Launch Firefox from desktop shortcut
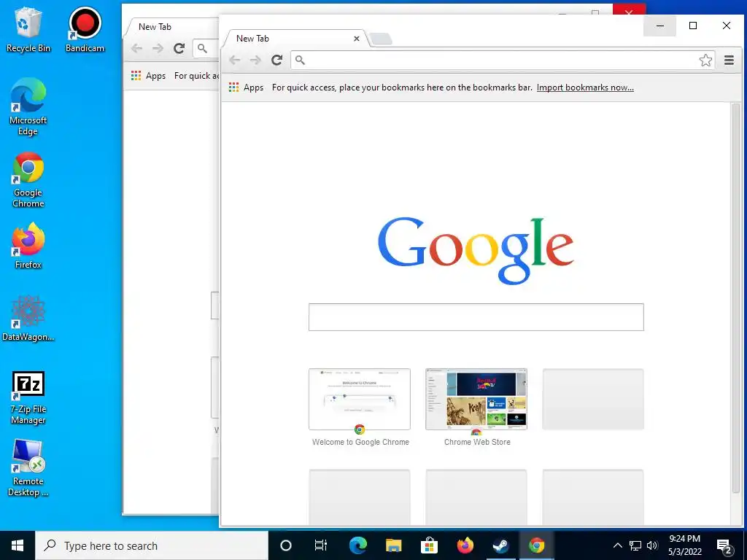The width and height of the screenshot is (747, 560). 28,246
